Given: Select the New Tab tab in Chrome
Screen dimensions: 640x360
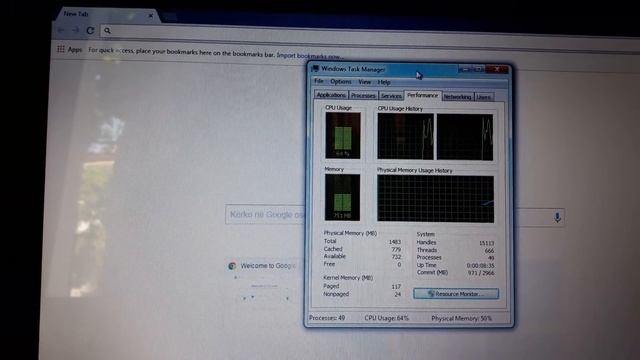Looking at the screenshot, I should point(106,14).
